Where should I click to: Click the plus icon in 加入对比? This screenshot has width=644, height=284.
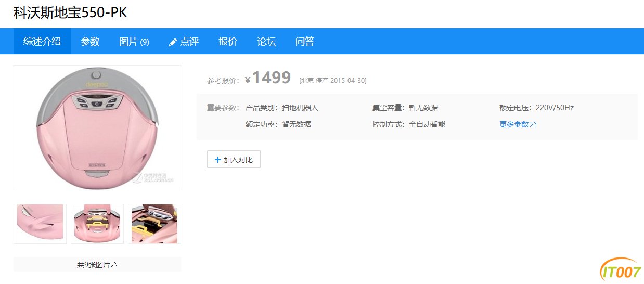[218, 160]
